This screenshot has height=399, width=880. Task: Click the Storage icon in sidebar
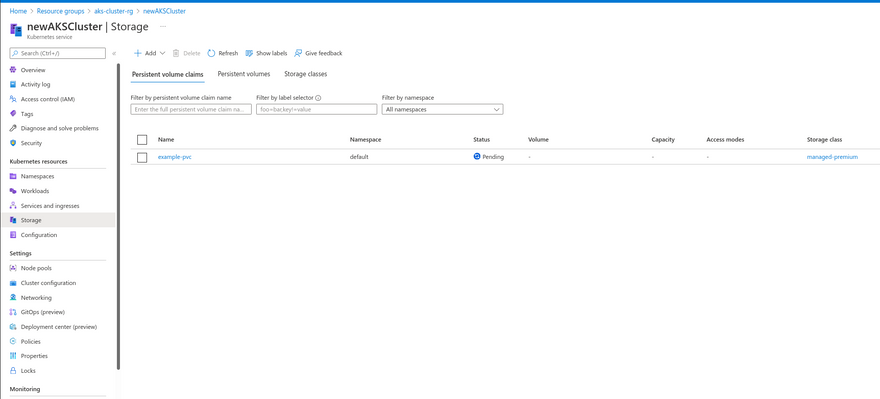pyautogui.click(x=13, y=220)
